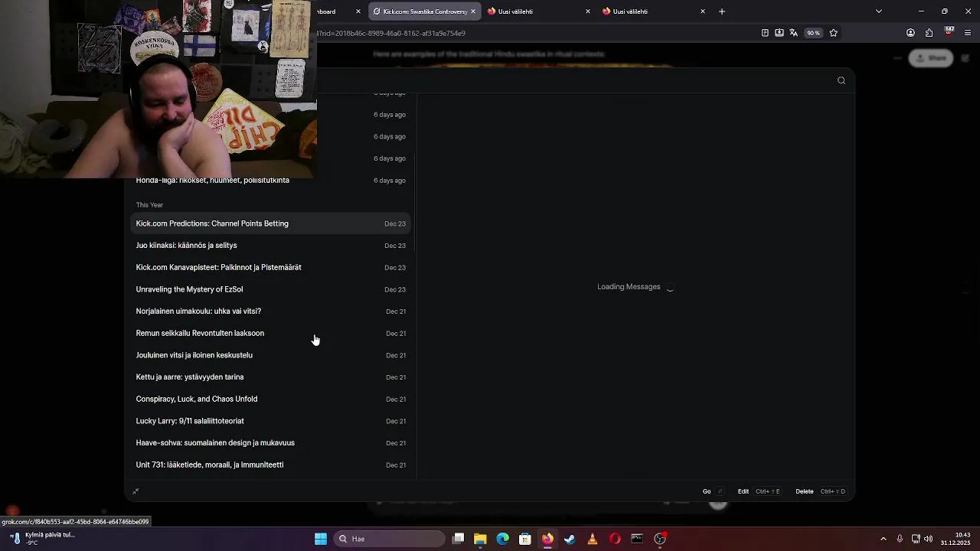Click the Windows Start button
The width and height of the screenshot is (980, 551).
(x=321, y=539)
